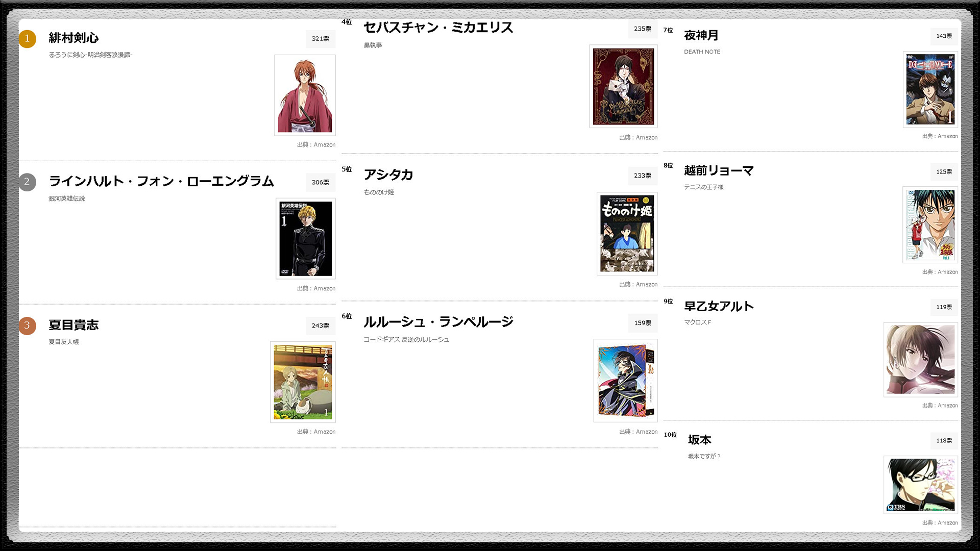Click 出典:Amazon under 早乙女アルト image
Image resolution: width=980 pixels, height=551 pixels.
coord(940,406)
